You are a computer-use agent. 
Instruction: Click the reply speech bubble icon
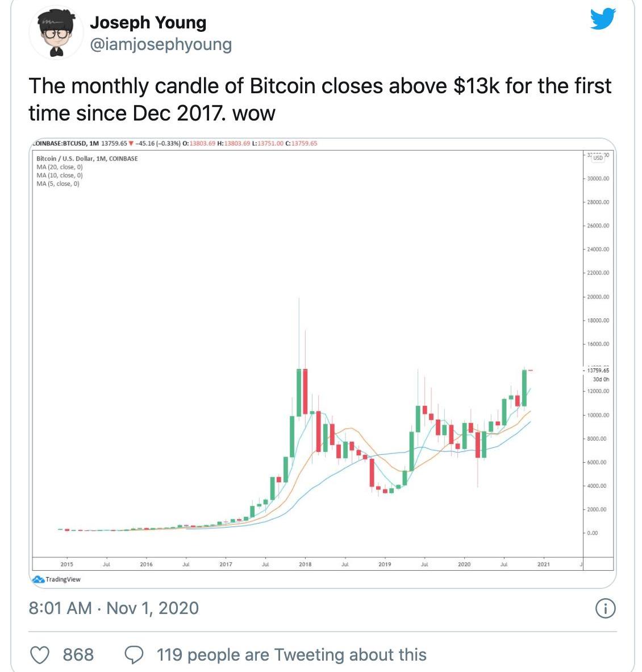point(134,655)
